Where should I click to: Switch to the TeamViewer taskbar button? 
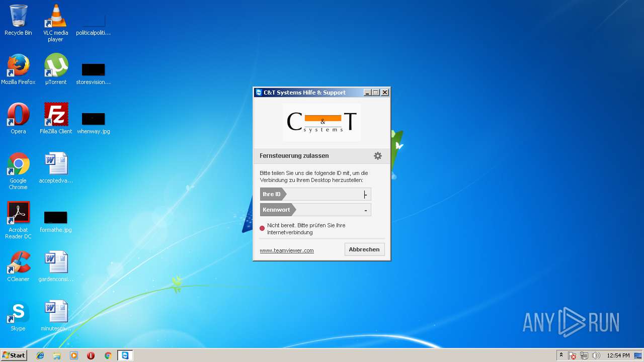pos(125,355)
